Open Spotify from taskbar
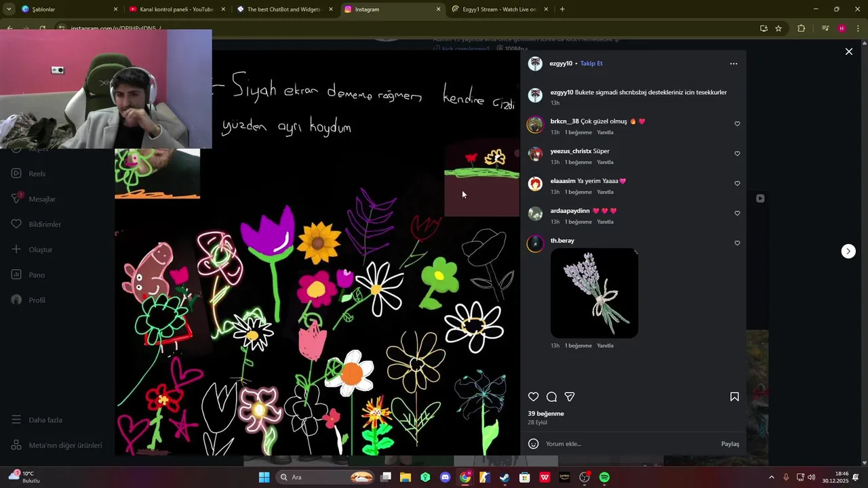868x488 pixels. pos(604,477)
